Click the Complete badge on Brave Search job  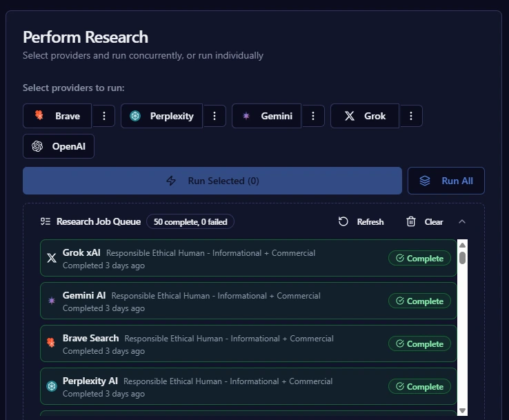point(419,343)
